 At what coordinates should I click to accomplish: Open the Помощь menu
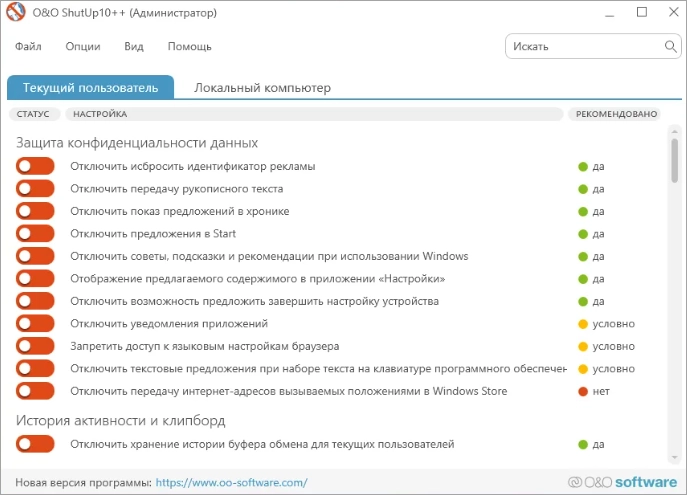coord(189,46)
